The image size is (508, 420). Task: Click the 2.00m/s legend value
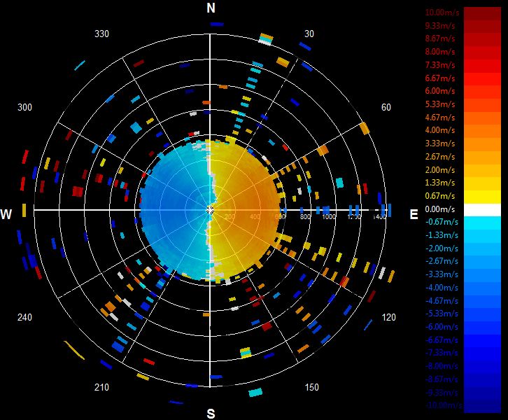(x=440, y=170)
